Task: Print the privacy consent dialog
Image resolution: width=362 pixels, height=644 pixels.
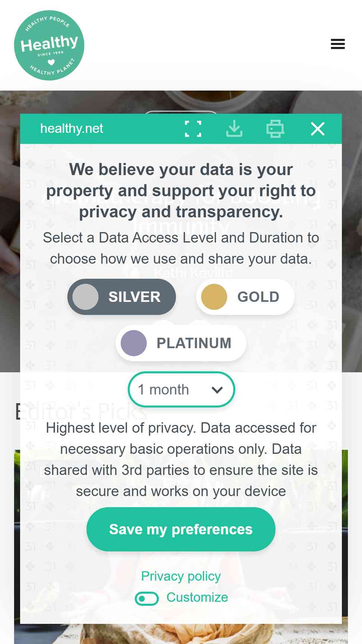Action: coord(275,129)
